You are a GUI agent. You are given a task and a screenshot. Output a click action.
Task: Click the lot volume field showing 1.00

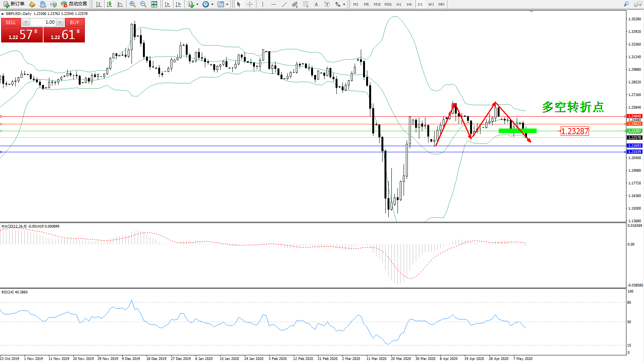[x=43, y=22]
